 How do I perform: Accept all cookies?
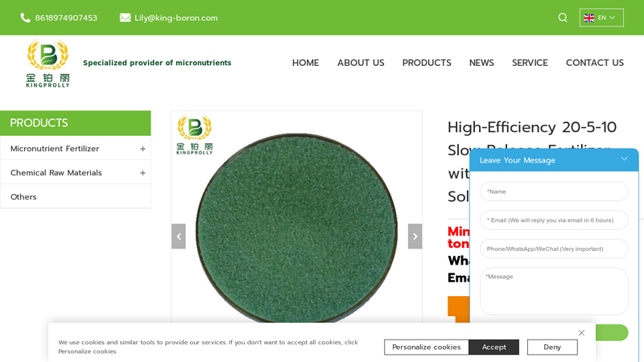click(x=493, y=347)
